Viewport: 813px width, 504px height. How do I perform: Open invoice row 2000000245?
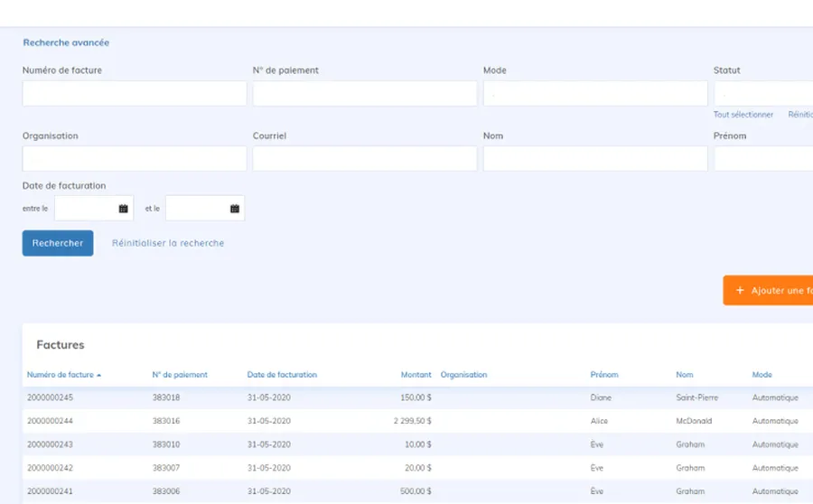(x=50, y=397)
